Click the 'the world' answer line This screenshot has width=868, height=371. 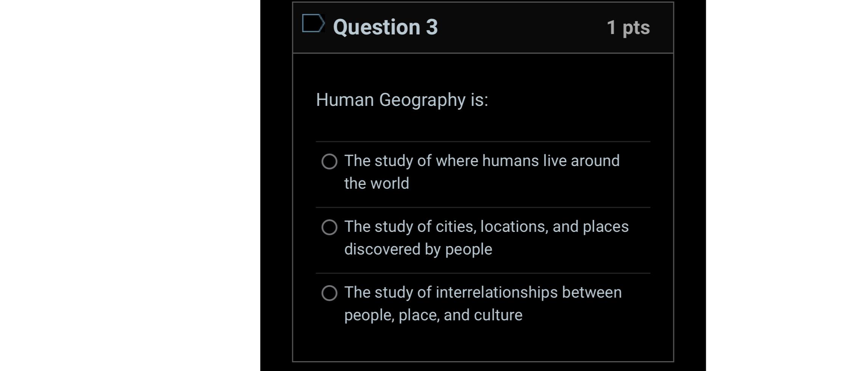(x=377, y=183)
